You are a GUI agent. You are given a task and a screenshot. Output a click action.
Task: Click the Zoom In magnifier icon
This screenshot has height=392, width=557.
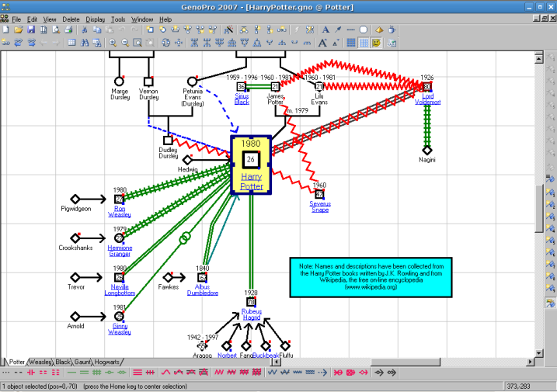pos(113,43)
